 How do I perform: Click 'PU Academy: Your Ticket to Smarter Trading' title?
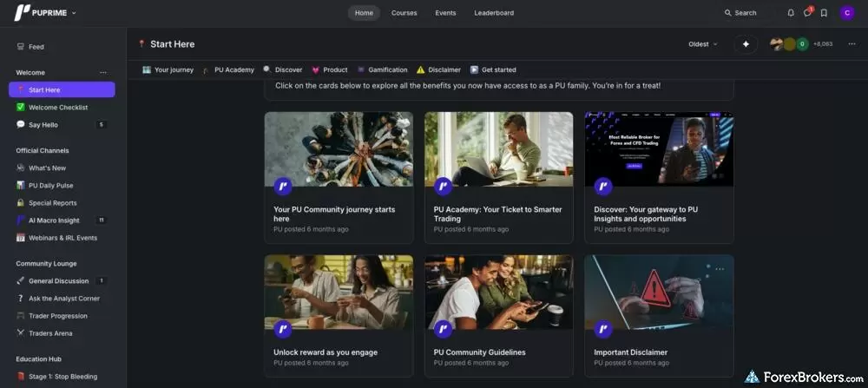tap(497, 214)
